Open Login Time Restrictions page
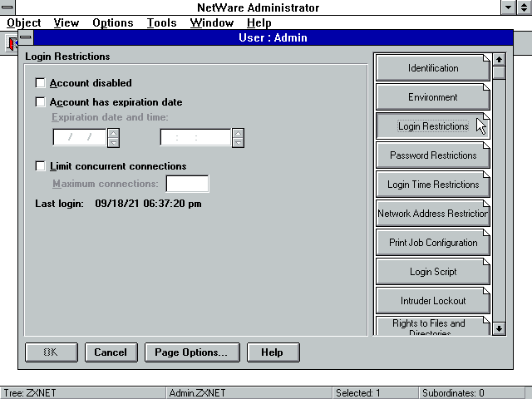Screen dimensions: 532x399 [433, 185]
